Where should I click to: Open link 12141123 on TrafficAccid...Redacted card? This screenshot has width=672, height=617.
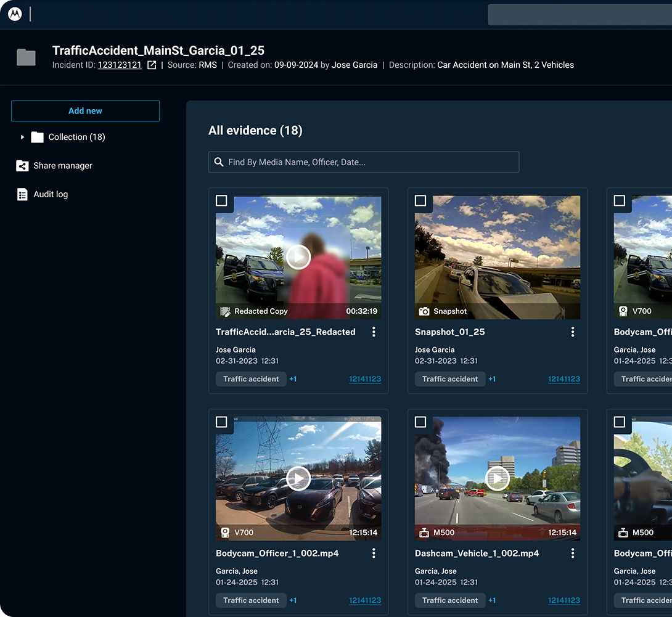pyautogui.click(x=365, y=379)
